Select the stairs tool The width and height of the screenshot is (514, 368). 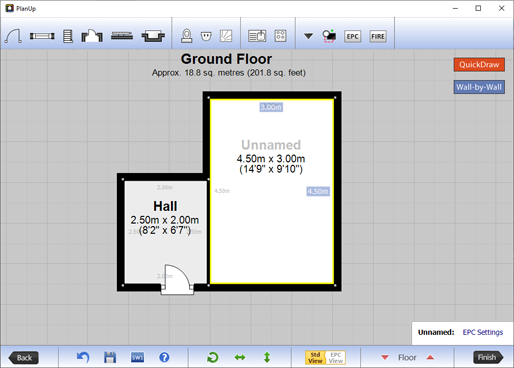68,36
